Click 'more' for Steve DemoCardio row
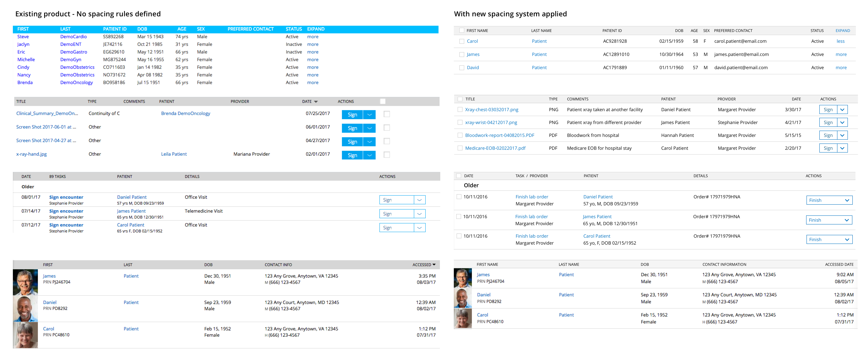 312,37
